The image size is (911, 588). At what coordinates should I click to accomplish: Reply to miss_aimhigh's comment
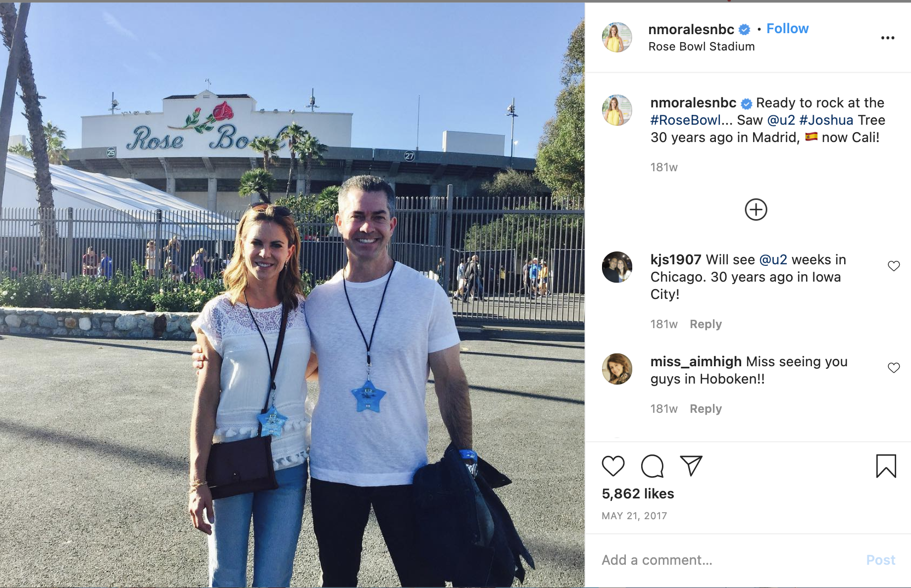click(x=706, y=409)
